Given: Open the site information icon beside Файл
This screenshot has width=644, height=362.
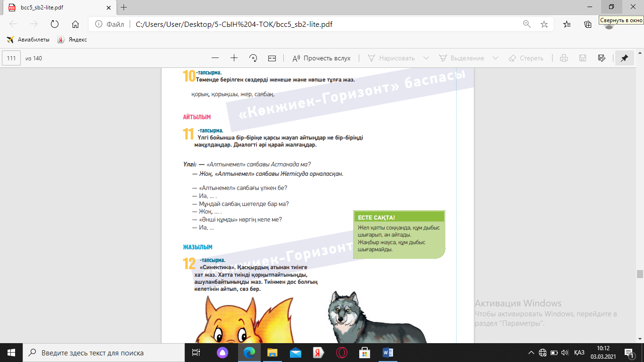Looking at the screenshot, I should point(98,25).
